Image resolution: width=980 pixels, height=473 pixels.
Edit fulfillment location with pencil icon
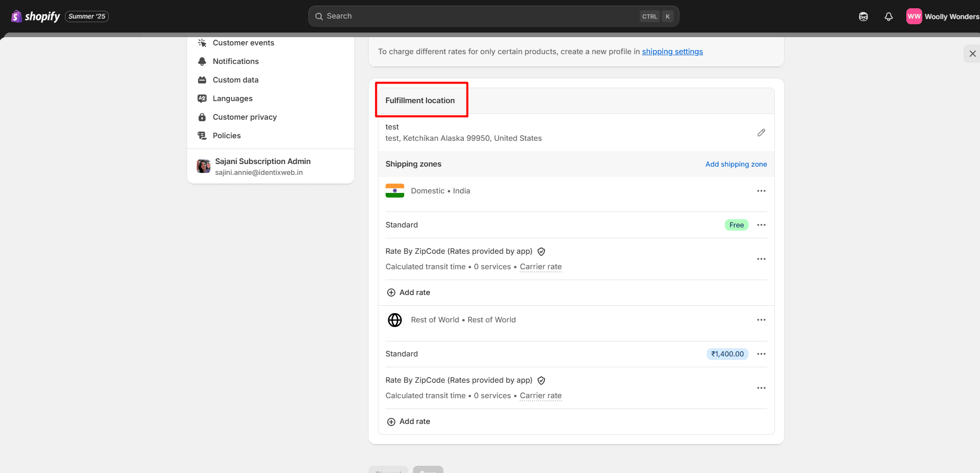(x=761, y=133)
